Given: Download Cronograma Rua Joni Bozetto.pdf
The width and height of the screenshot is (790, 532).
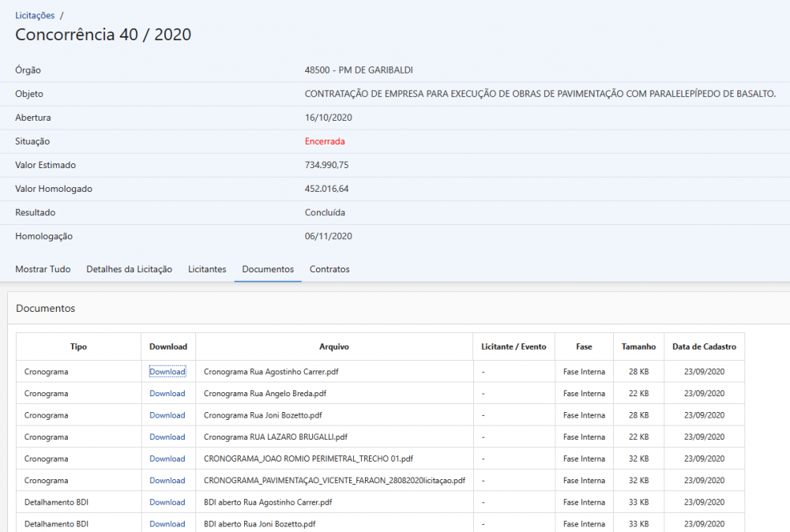Looking at the screenshot, I should [167, 415].
